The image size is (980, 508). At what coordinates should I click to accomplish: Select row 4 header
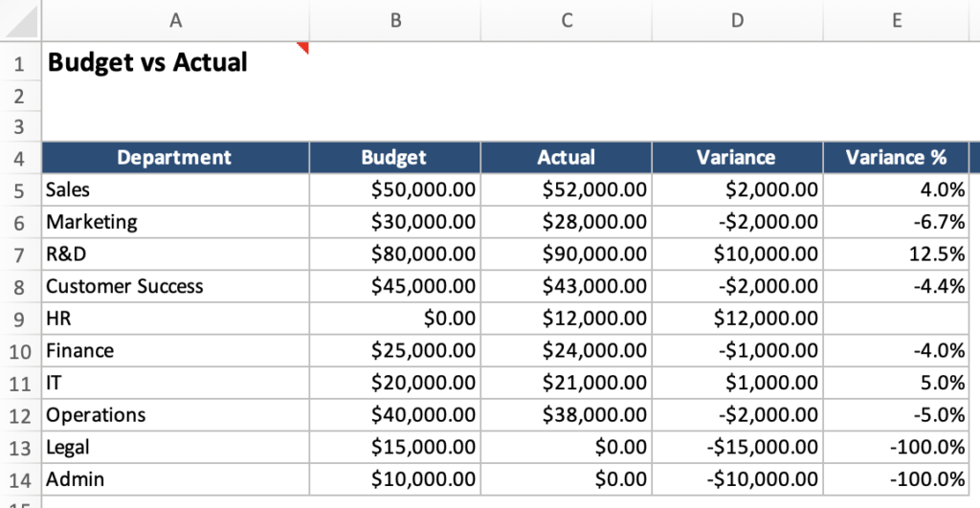pos(20,158)
